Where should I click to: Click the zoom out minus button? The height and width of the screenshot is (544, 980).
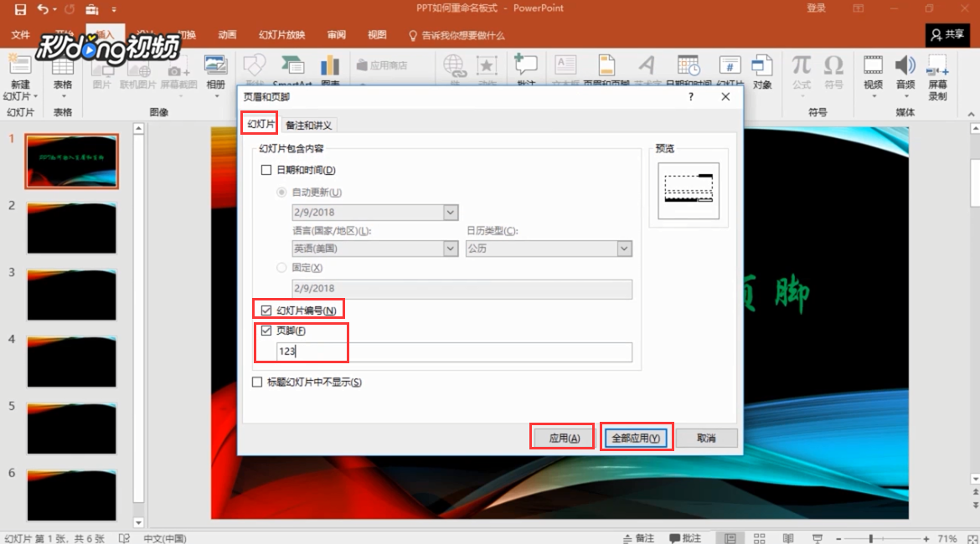[x=838, y=538]
